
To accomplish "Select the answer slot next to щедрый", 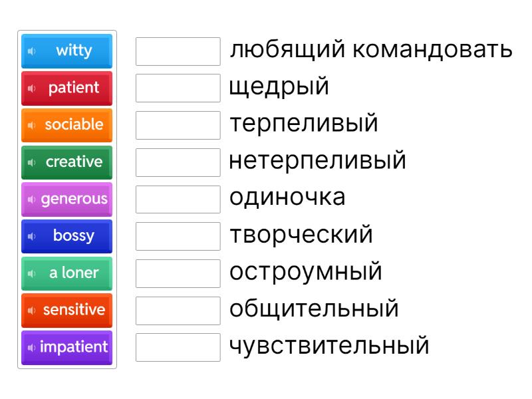I will point(178,88).
